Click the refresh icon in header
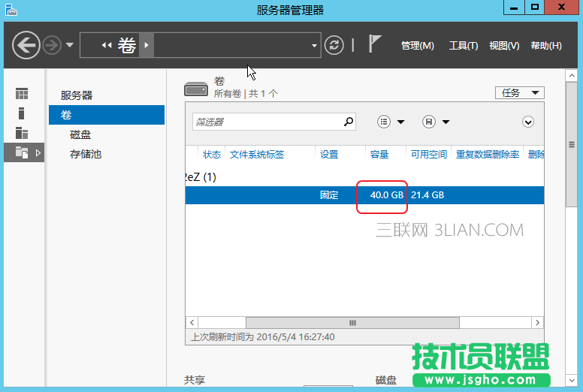The width and height of the screenshot is (583, 392). [x=334, y=45]
